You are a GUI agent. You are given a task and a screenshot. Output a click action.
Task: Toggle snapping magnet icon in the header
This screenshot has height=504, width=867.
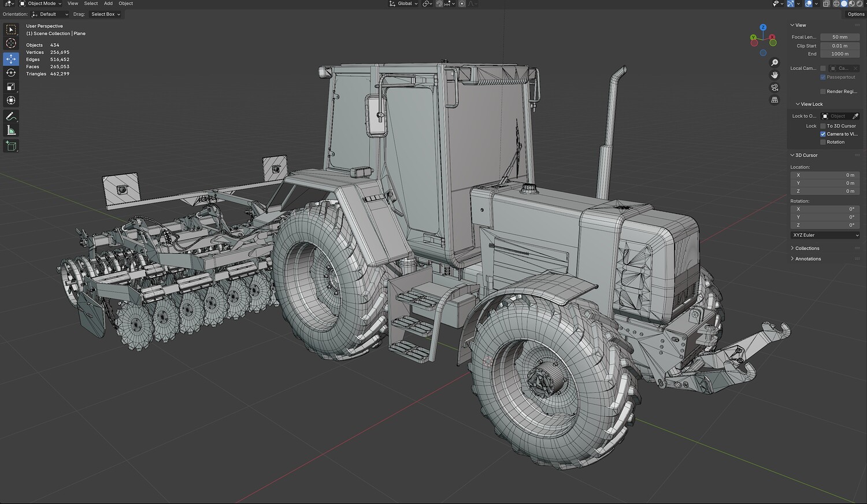(439, 3)
